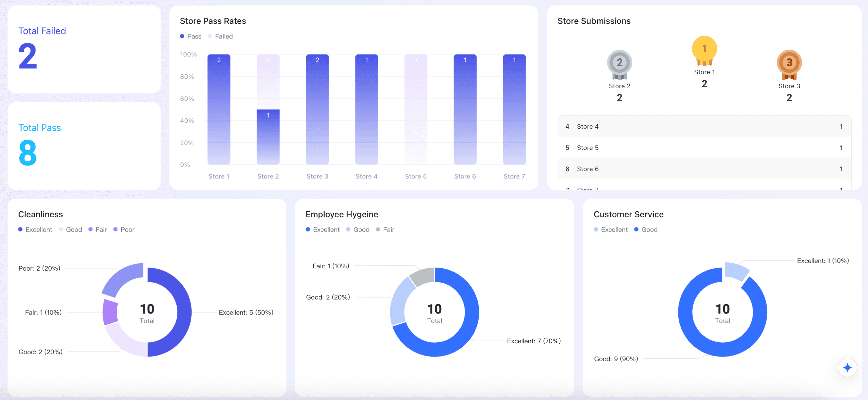The height and width of the screenshot is (400, 868).
Task: Click the Store 5 row in submissions list
Action: (x=704, y=148)
